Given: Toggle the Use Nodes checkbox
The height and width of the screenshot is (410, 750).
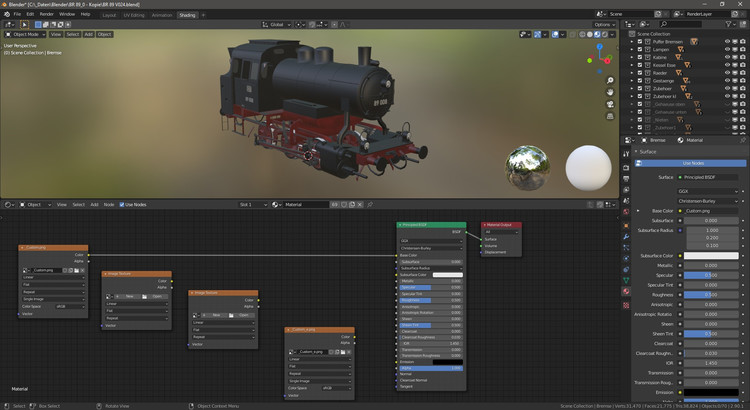Looking at the screenshot, I should (x=123, y=204).
